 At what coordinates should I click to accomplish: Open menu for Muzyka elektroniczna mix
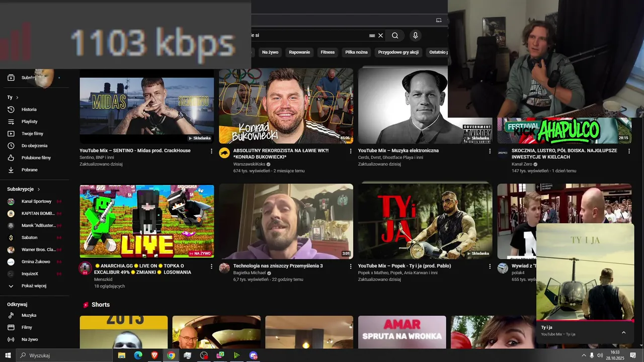pos(490,151)
